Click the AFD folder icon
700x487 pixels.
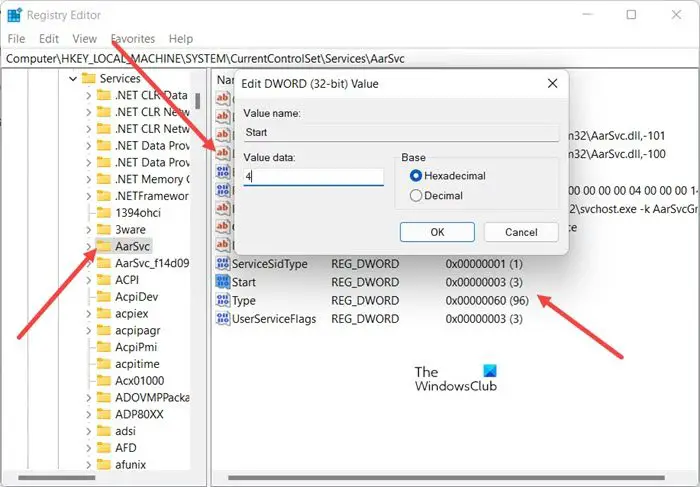(x=104, y=448)
